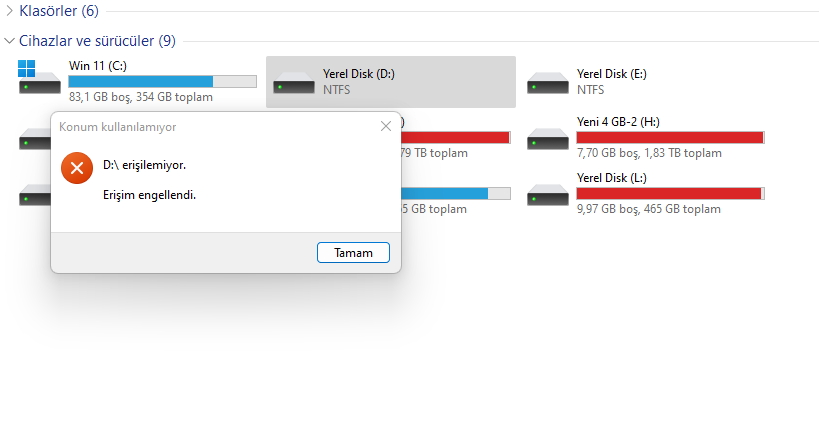This screenshot has height=421, width=819.
Task: Click the Yerel Disk (E:) drive icon
Action: click(547, 83)
